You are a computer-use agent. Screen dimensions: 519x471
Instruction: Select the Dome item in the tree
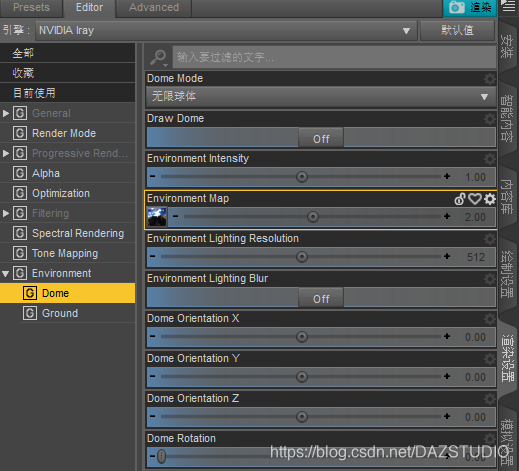coord(68,293)
